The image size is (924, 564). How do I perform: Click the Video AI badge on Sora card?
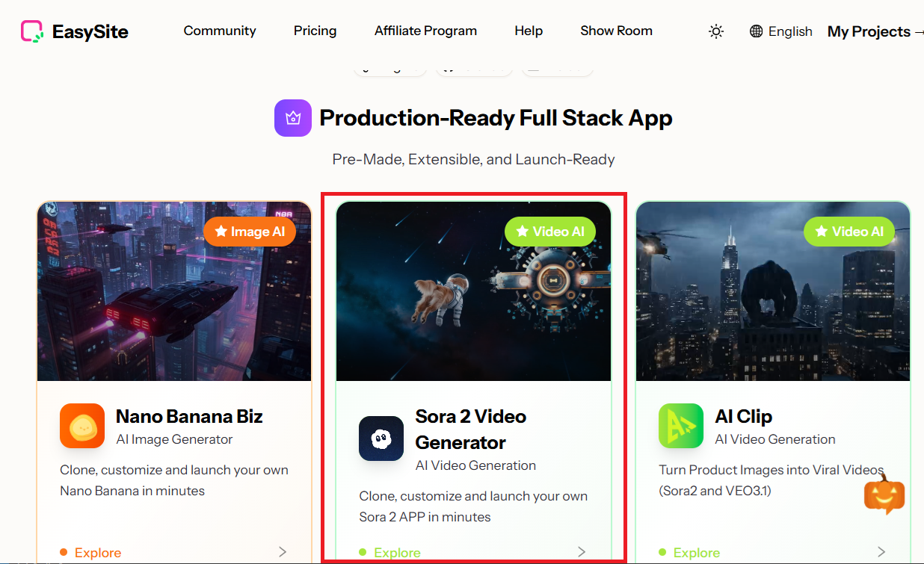550,232
